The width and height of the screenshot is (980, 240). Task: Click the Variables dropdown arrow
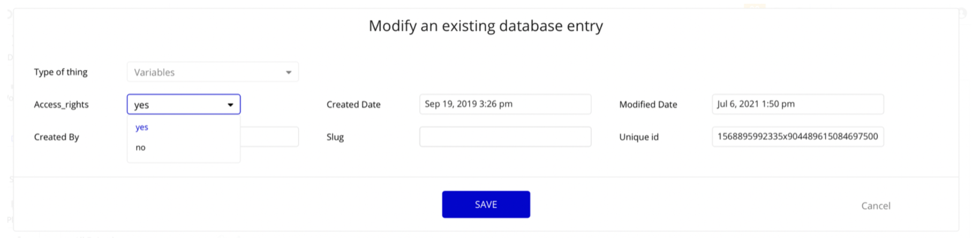pyautogui.click(x=289, y=72)
